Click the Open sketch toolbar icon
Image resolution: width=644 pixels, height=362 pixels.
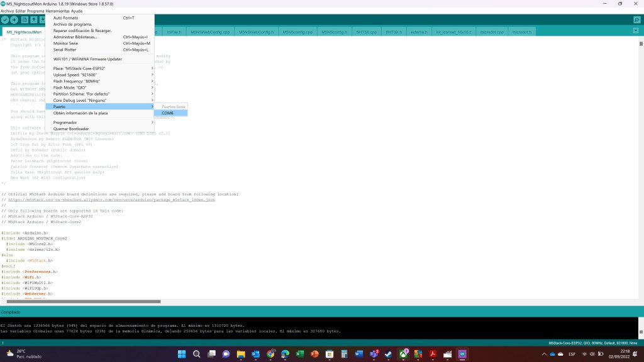pyautogui.click(x=34, y=20)
